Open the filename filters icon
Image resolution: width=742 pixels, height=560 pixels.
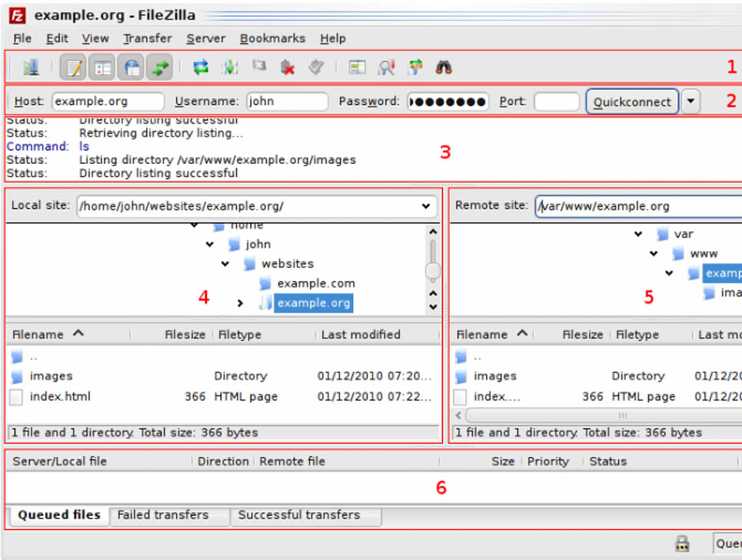tap(358, 68)
